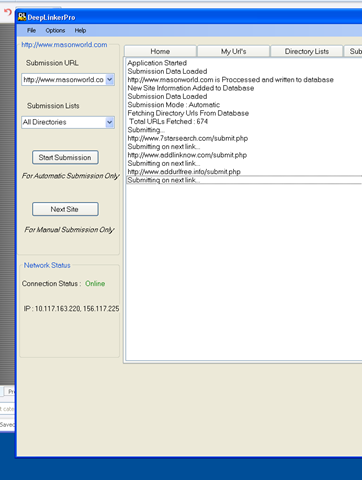Select the 'Submission Mode : Automatic' log line
362x480 pixels.
(x=174, y=105)
